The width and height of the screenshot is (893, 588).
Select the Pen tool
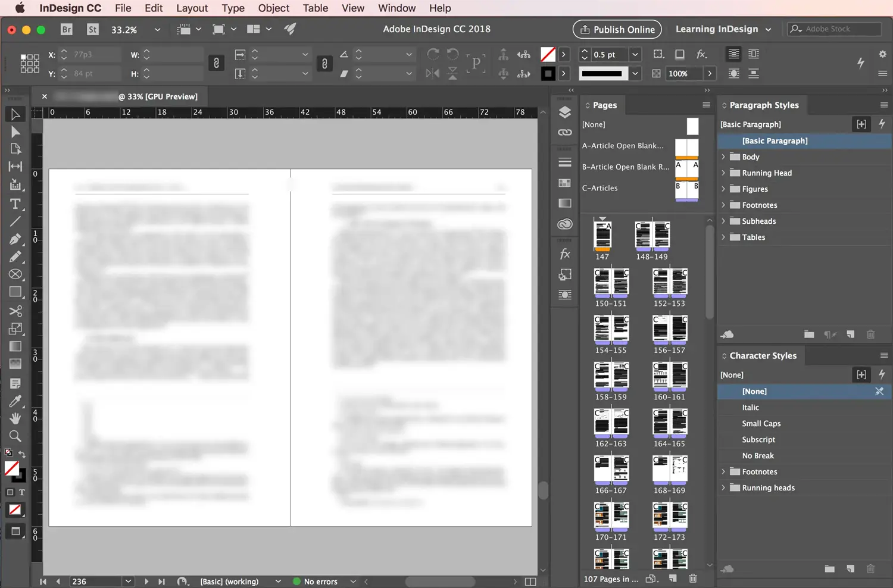point(15,239)
